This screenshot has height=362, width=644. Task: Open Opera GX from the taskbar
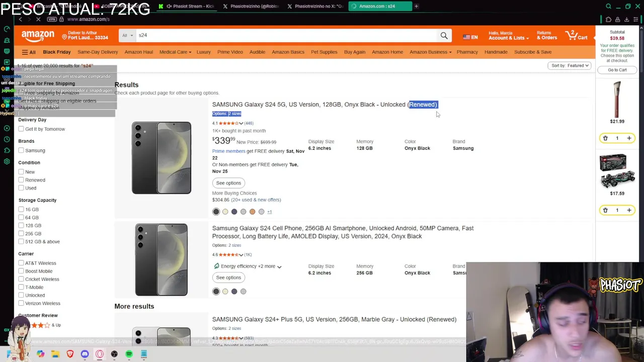pyautogui.click(x=100, y=354)
